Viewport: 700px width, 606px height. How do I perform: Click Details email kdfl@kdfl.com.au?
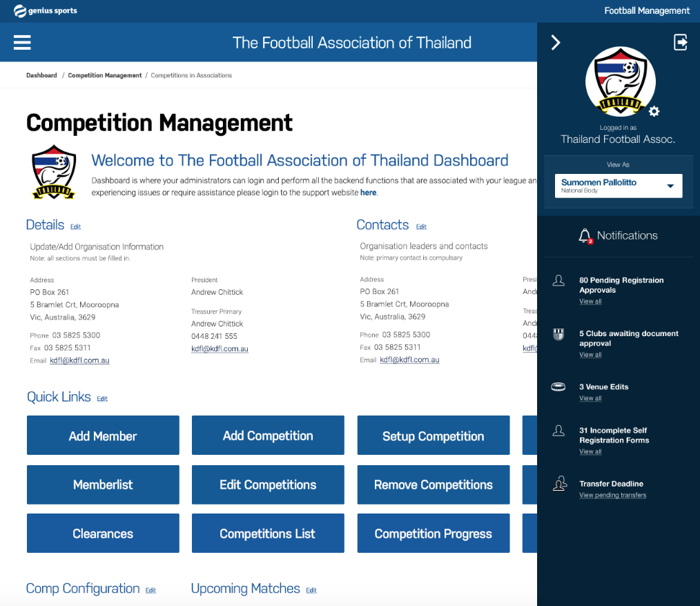(x=79, y=360)
